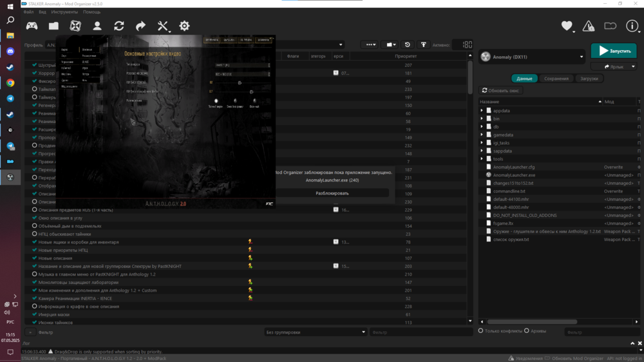
Task: Disable the 'Новые приоритеты НПЦ' mod checkbox
Action: click(x=35, y=251)
